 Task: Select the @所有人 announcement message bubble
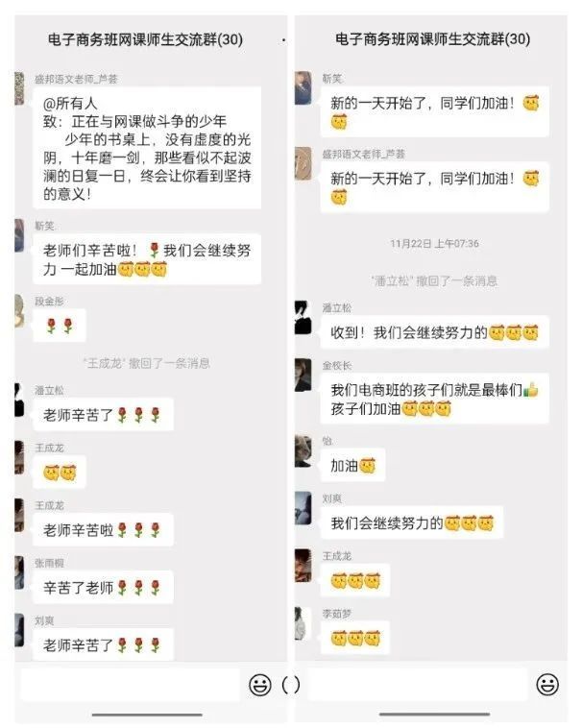pyautogui.click(x=147, y=148)
